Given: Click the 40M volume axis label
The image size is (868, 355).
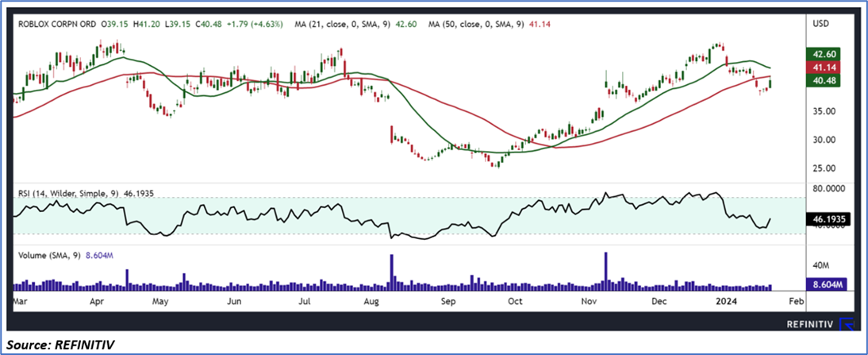Looking at the screenshot, I should click(820, 265).
